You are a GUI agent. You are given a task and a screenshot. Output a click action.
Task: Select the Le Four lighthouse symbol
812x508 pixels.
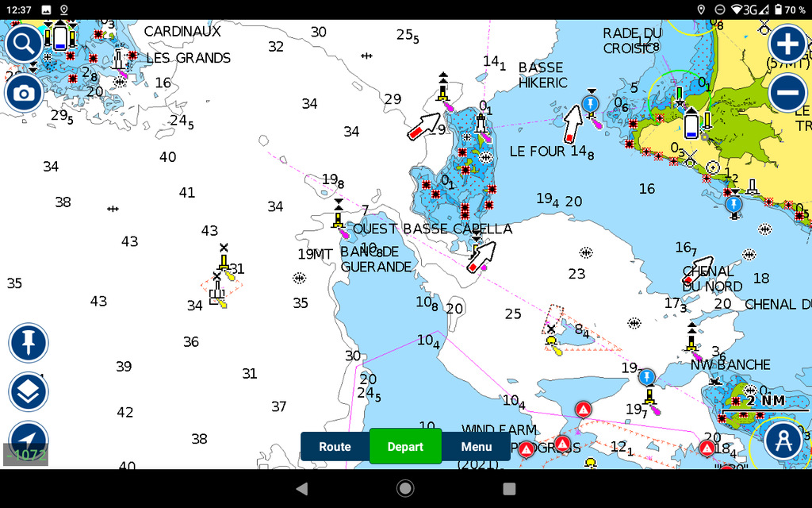click(x=481, y=125)
